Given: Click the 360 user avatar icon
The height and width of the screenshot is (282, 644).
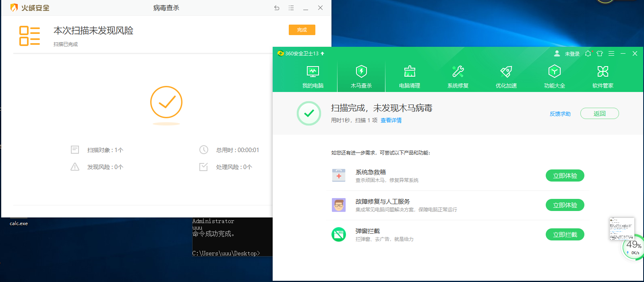Looking at the screenshot, I should click(x=557, y=53).
